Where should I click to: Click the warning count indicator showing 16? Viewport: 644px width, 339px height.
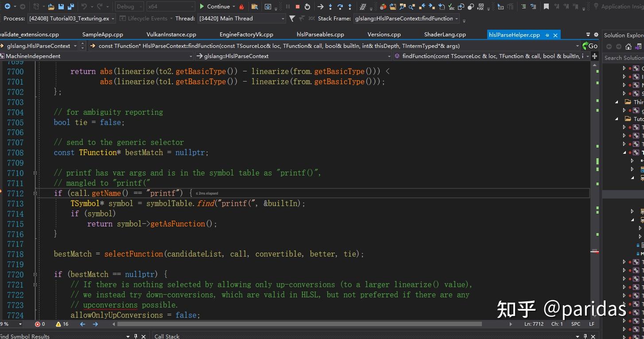pyautogui.click(x=62, y=324)
